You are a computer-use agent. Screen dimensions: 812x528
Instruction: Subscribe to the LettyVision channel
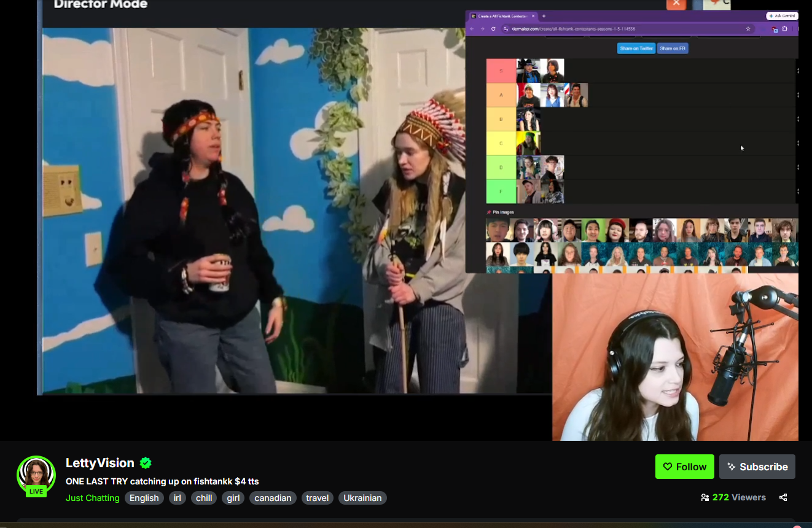pos(757,467)
